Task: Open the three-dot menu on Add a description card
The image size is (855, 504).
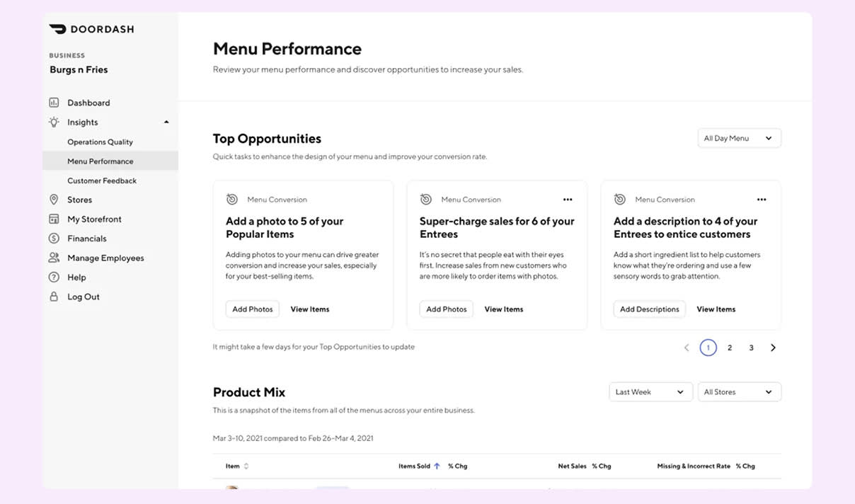Action: (x=762, y=200)
